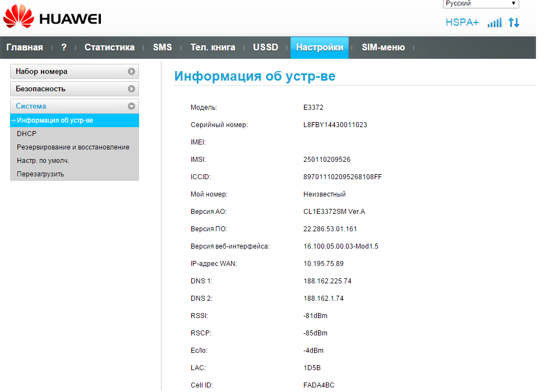This screenshot has width=545, height=392.
Task: Click the down arrow icon beside Система
Action: (131, 106)
